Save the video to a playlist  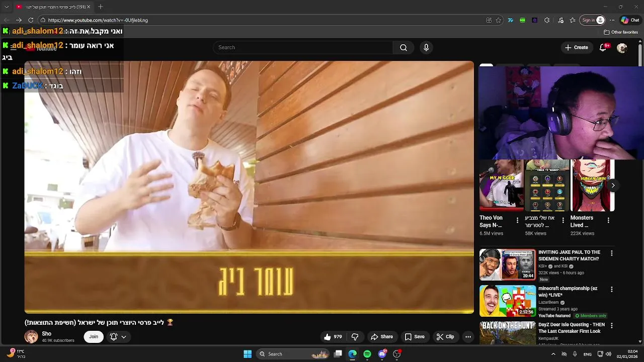pos(415,337)
